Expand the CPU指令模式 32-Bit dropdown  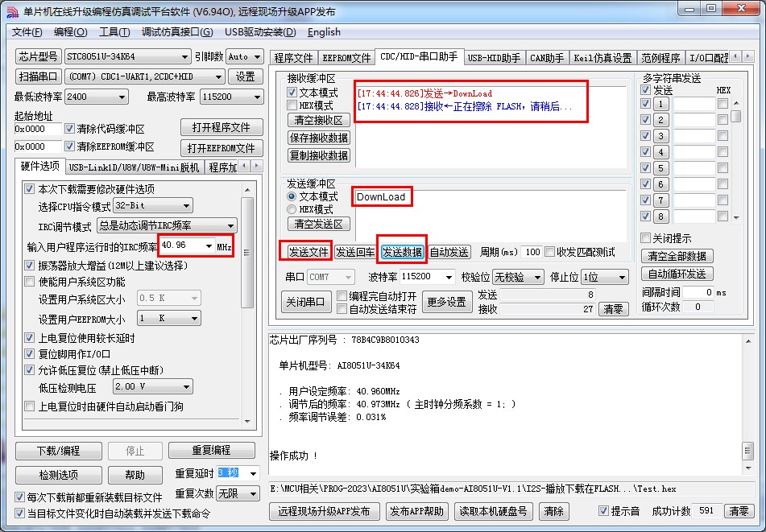186,206
